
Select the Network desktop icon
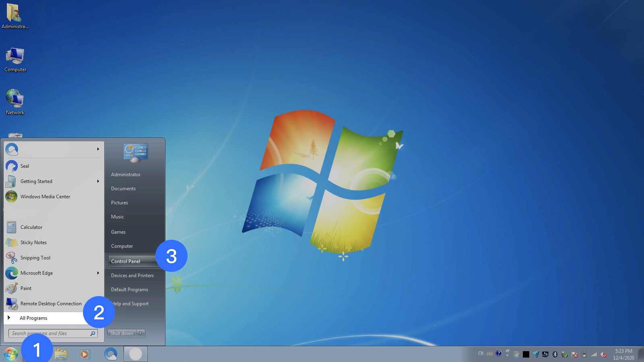(15, 102)
